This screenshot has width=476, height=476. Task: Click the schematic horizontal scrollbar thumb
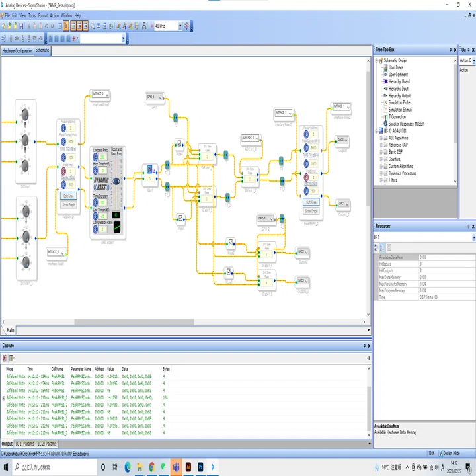pos(134,322)
